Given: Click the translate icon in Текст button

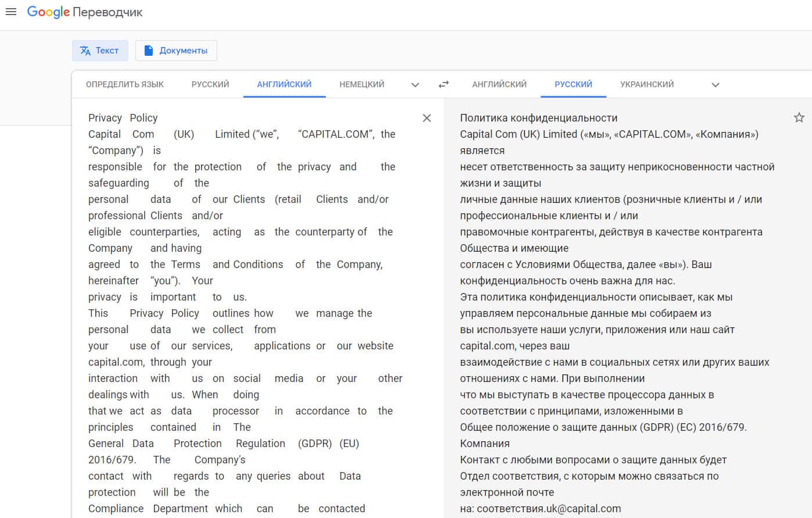Looking at the screenshot, I should click(x=85, y=51).
